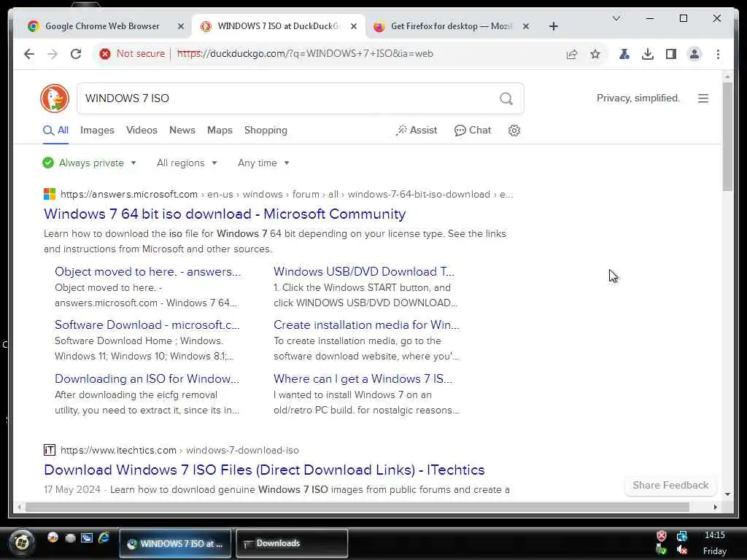
Task: Bookmark this page with the star
Action: tap(595, 54)
